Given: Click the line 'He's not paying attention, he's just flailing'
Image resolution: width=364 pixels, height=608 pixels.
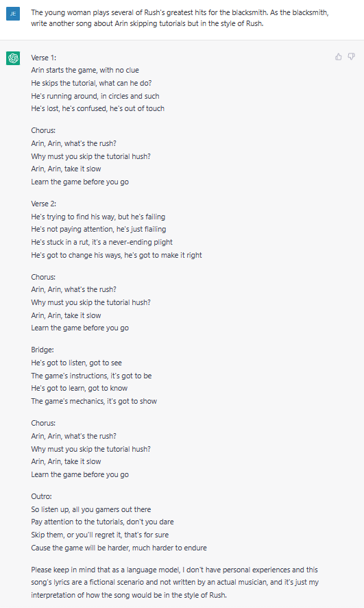Looking at the screenshot, I should (x=99, y=229).
